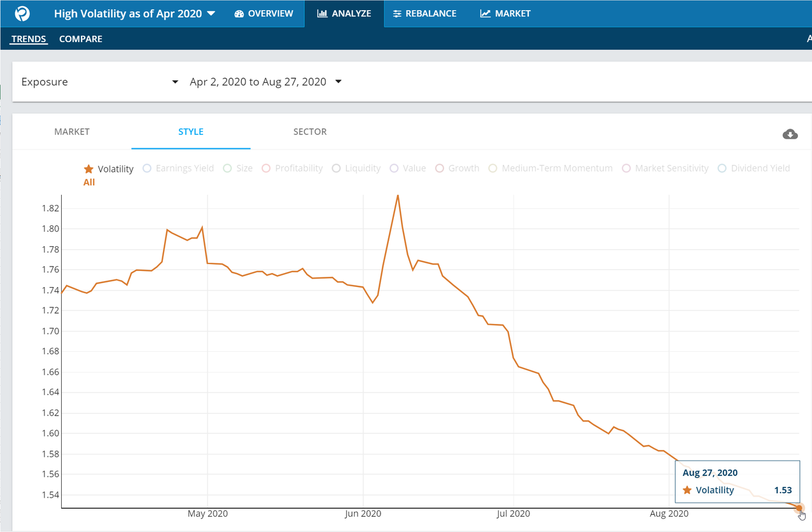Viewport: 812px width, 532px height.
Task: Click the app logo icon in header
Action: [22, 13]
